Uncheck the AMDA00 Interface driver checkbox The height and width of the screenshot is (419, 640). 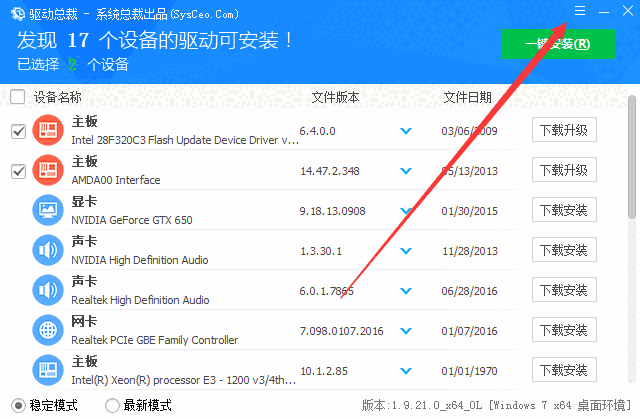(x=18, y=171)
